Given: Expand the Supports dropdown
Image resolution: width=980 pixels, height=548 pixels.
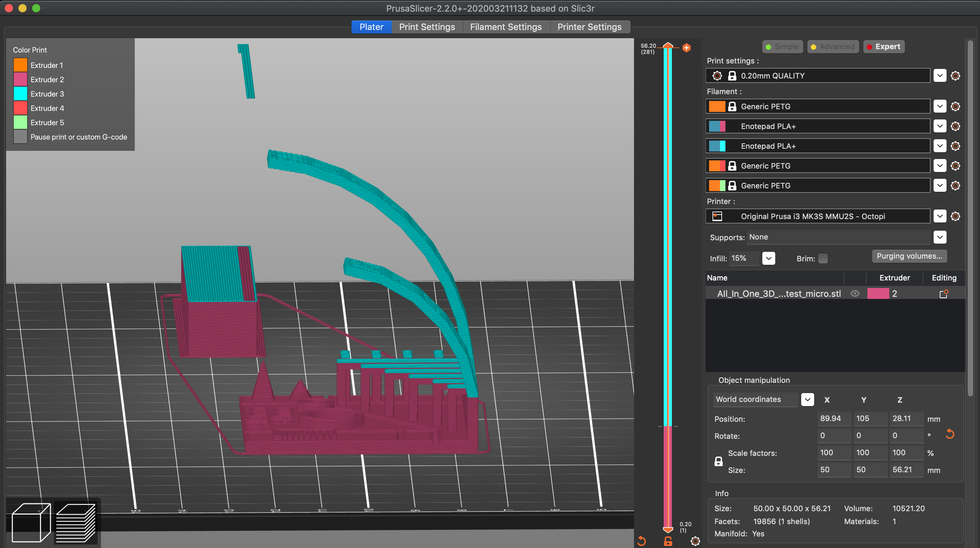Looking at the screenshot, I should (940, 237).
